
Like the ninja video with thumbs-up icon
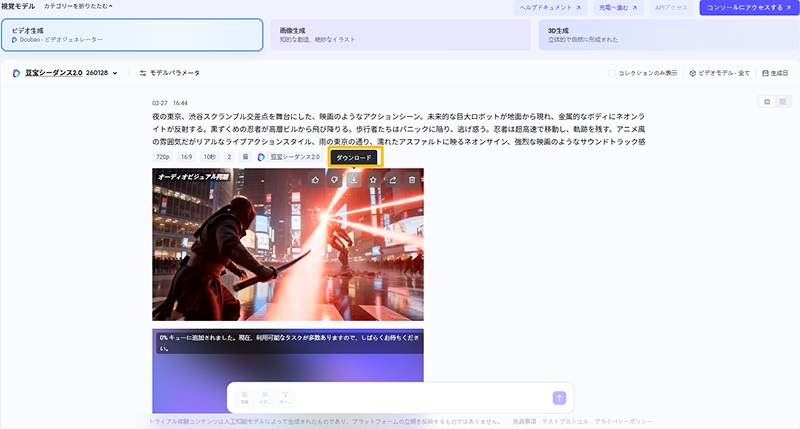point(315,180)
